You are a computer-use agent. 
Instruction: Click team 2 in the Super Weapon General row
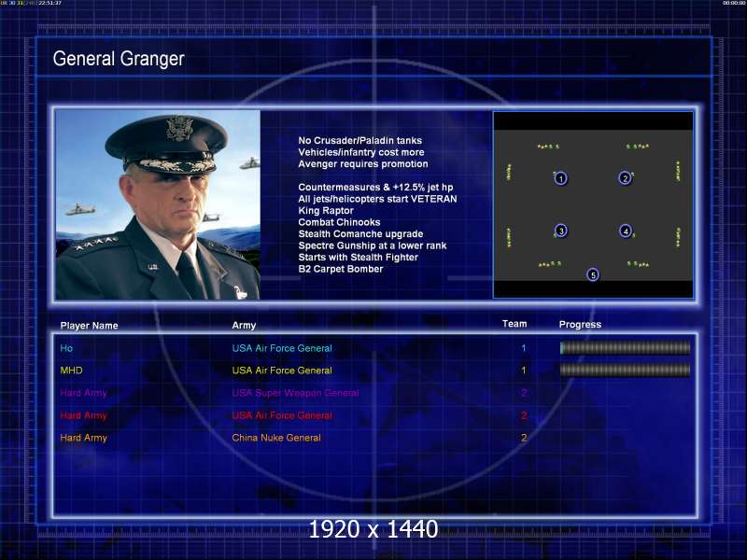click(x=524, y=393)
